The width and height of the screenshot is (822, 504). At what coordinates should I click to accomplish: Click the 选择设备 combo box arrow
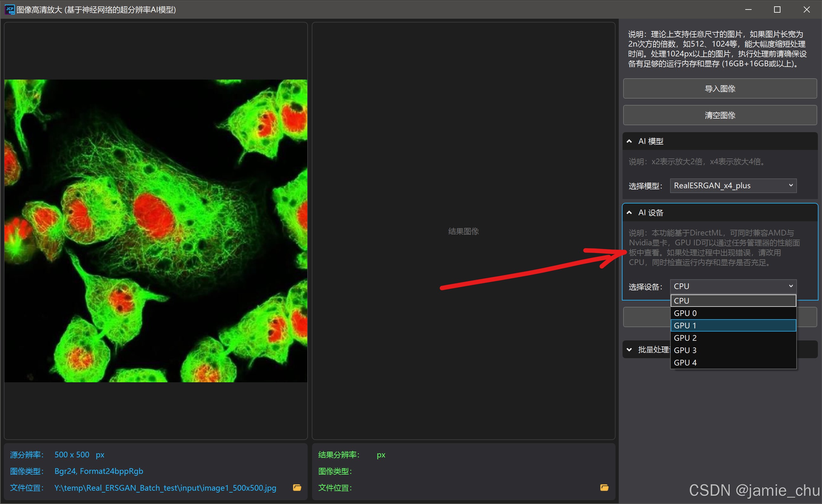(x=790, y=286)
